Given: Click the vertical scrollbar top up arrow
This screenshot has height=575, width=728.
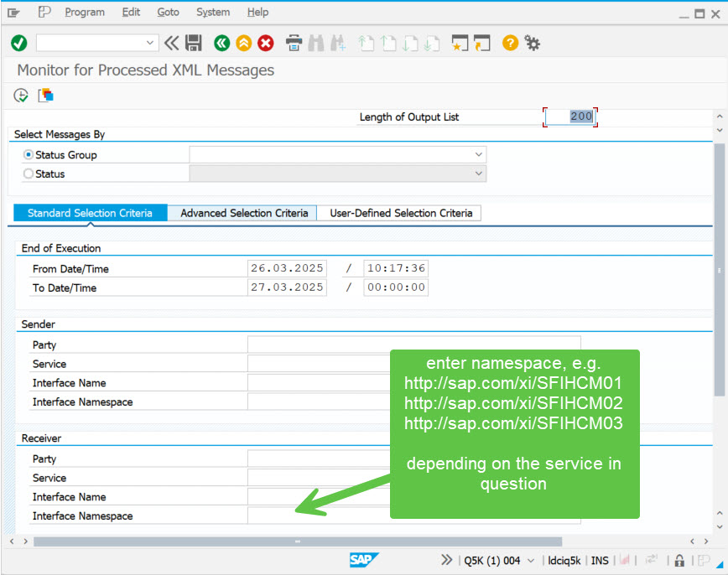Looking at the screenshot, I should click(x=719, y=117).
